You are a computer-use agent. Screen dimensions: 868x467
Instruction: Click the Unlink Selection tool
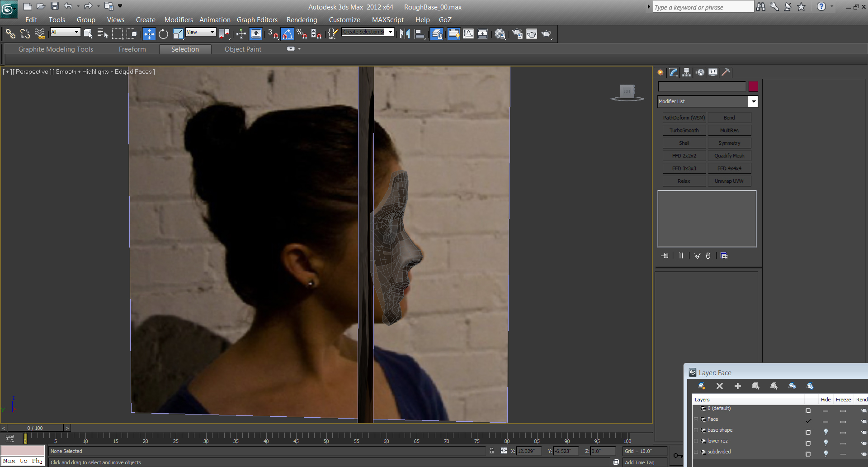25,33
